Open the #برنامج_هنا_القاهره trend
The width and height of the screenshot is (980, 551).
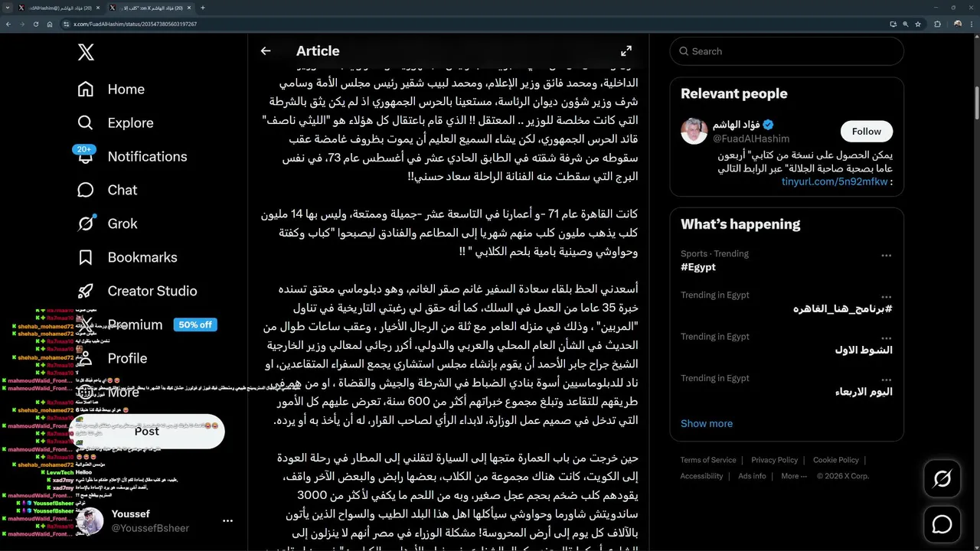pos(842,308)
